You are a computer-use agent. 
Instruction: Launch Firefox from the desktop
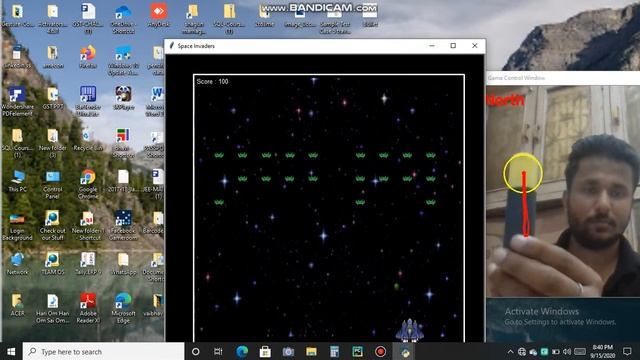[x=88, y=57]
